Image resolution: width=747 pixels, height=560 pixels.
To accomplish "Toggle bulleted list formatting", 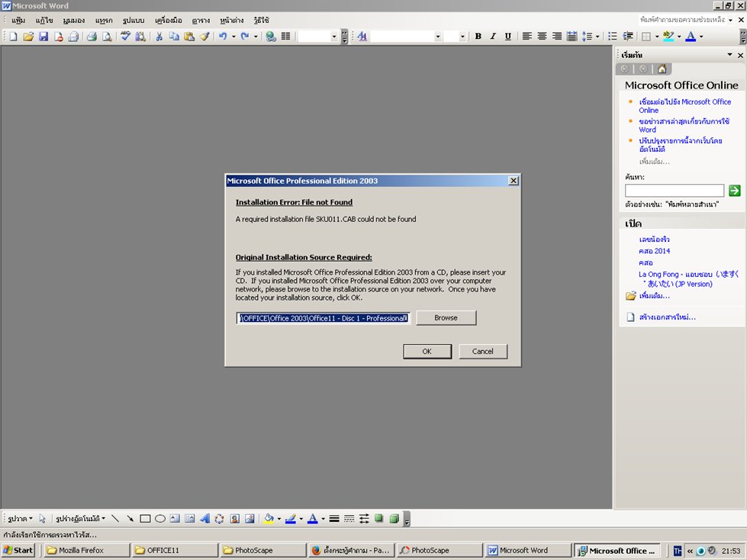I will 613,36.
